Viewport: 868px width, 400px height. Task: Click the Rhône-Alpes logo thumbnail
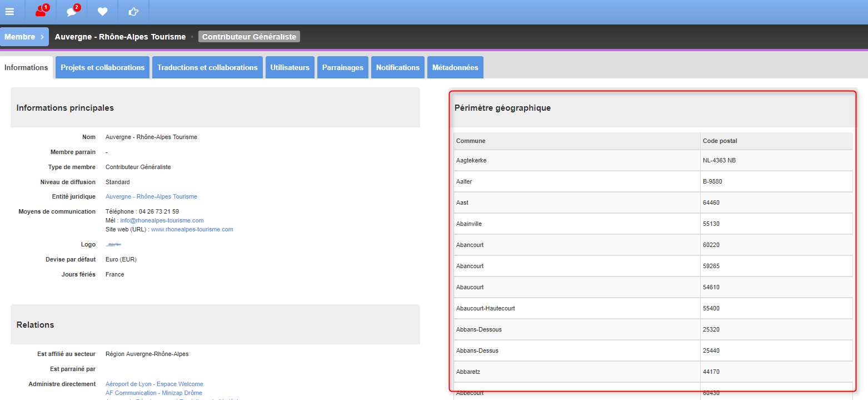click(113, 244)
